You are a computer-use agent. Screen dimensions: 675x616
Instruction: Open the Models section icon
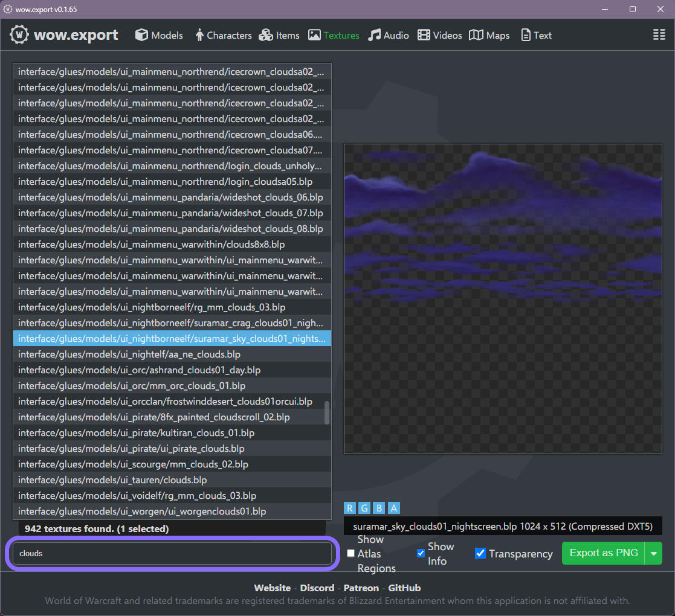pyautogui.click(x=142, y=35)
